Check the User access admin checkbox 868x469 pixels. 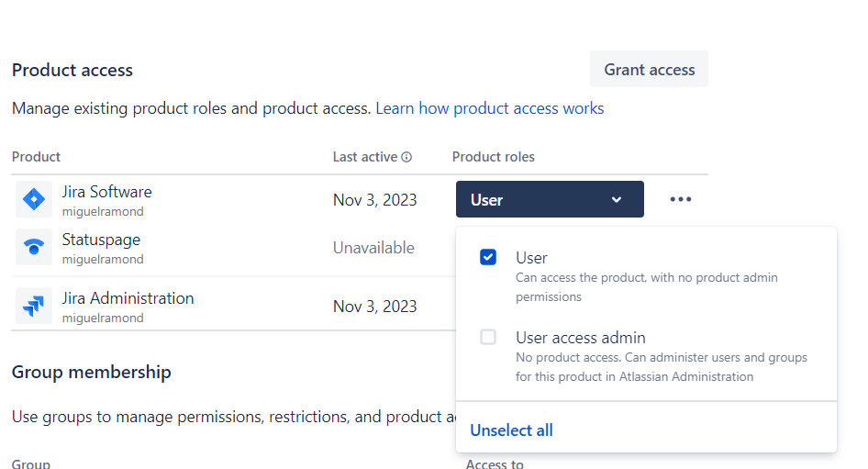coord(488,337)
